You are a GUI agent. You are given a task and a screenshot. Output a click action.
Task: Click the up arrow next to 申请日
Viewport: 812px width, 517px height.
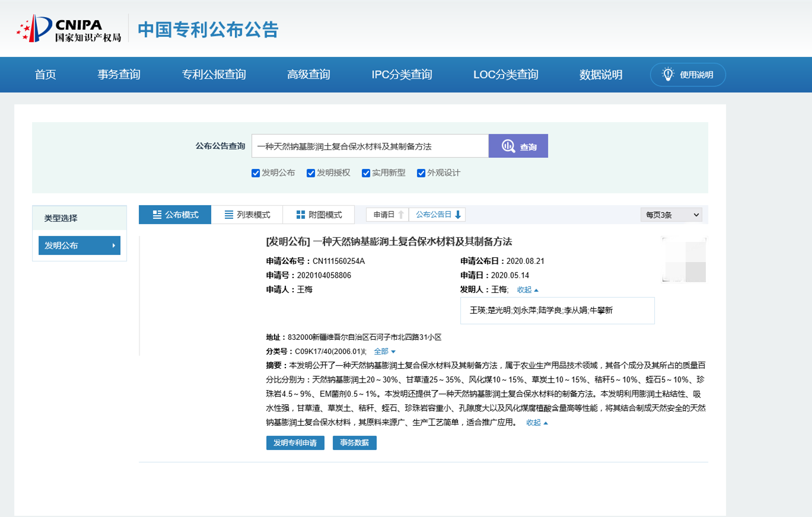point(401,215)
